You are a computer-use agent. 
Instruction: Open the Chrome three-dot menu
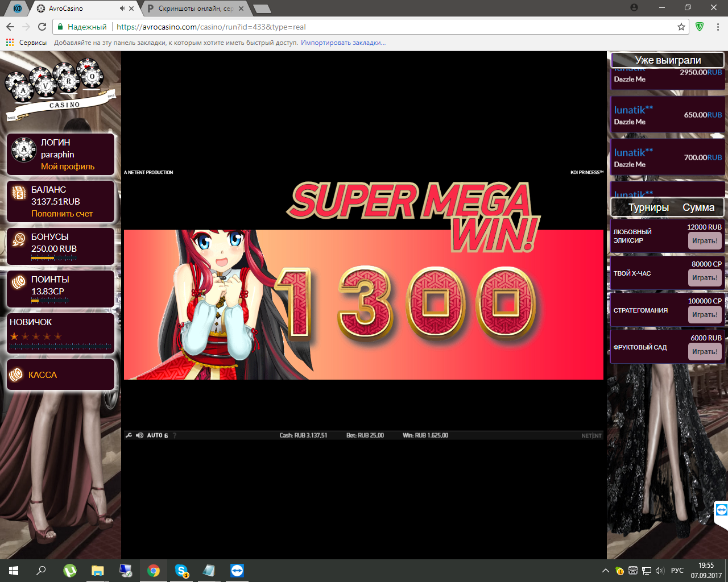coord(718,27)
